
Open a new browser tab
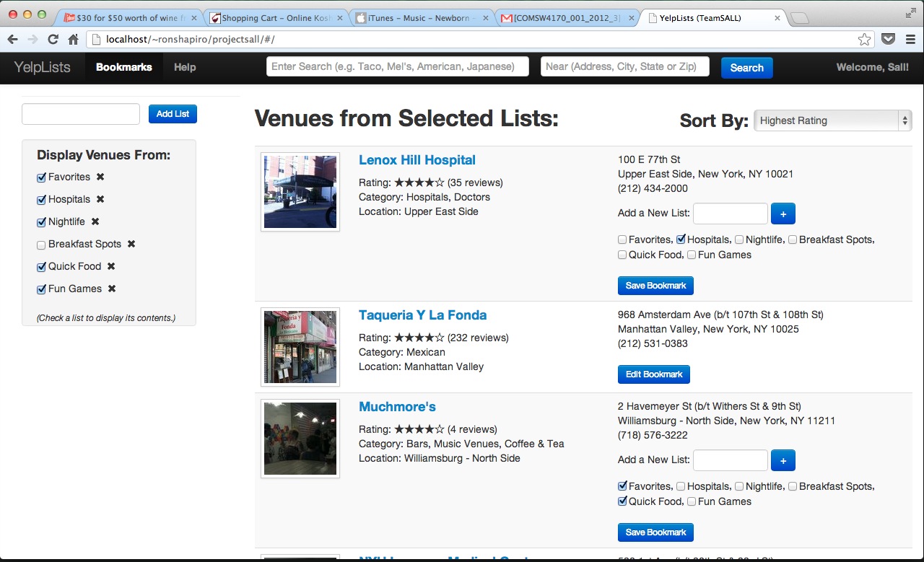[x=799, y=19]
